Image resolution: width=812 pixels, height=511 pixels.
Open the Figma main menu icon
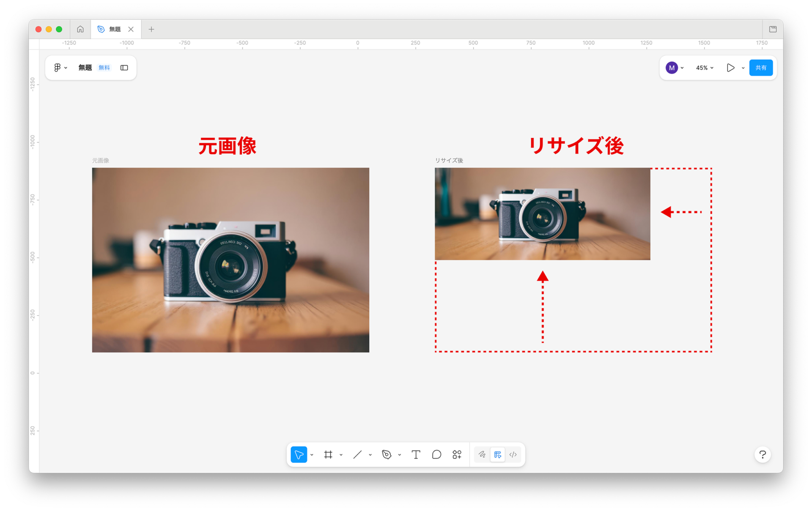(x=58, y=68)
